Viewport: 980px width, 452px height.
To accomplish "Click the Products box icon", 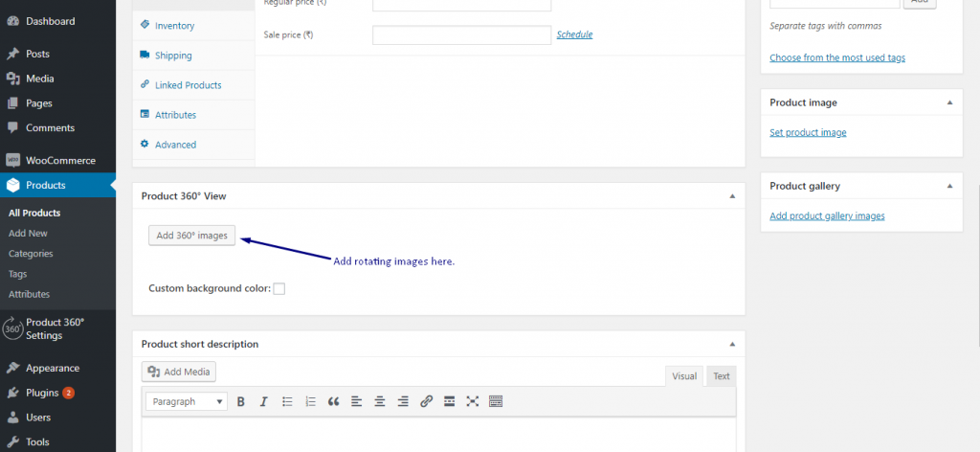I will pyautogui.click(x=12, y=185).
